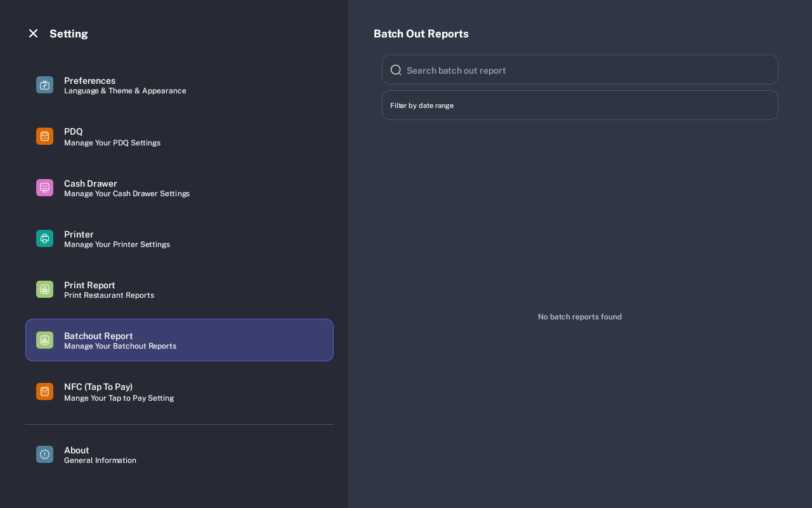812x508 pixels.
Task: Close the Setting panel with X icon
Action: [x=33, y=33]
